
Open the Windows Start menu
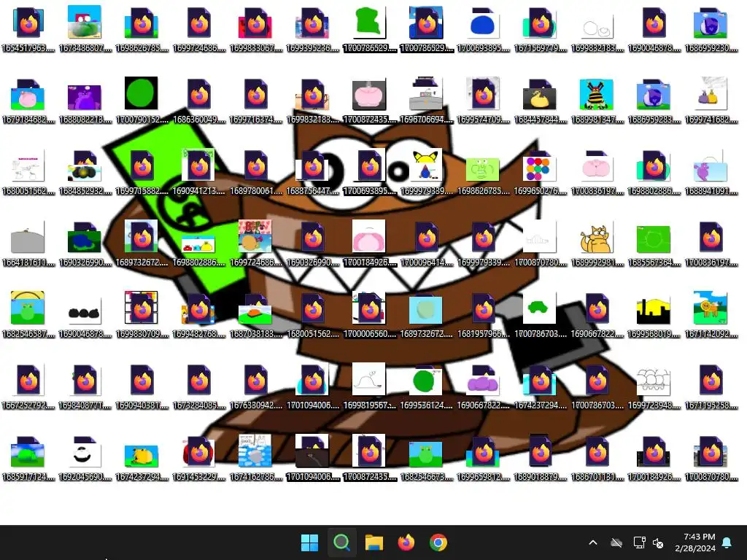309,542
